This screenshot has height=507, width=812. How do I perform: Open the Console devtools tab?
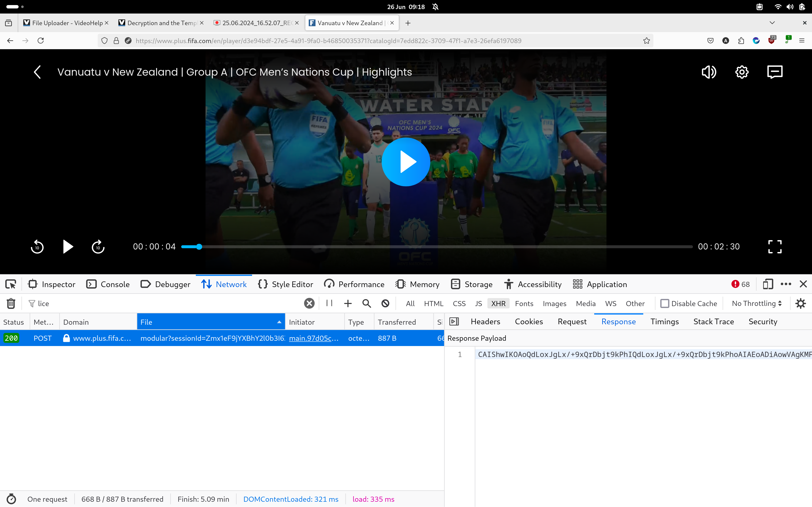[108, 284]
